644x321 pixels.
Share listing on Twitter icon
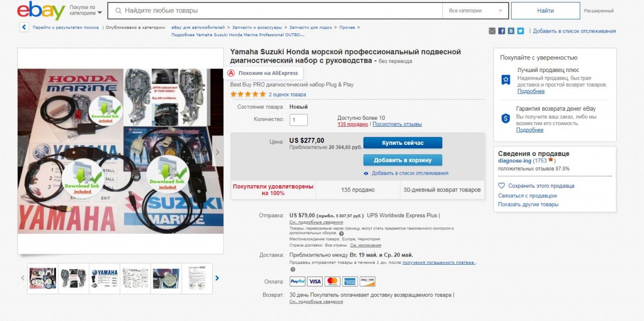[x=521, y=31]
